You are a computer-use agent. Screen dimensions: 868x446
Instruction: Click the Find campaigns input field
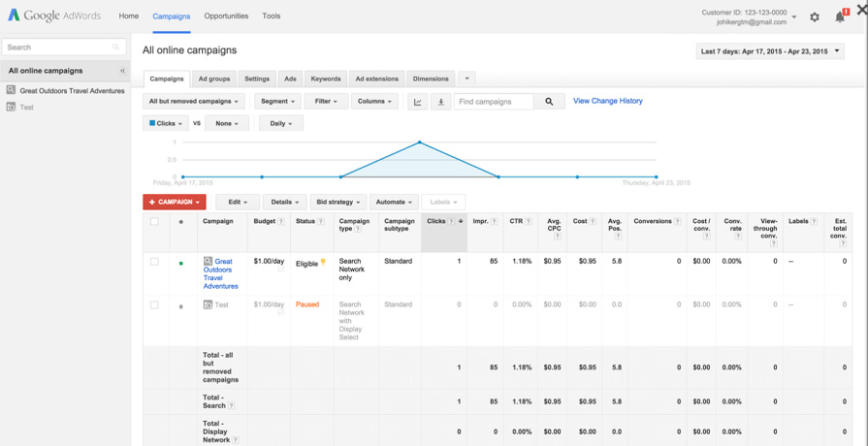494,102
